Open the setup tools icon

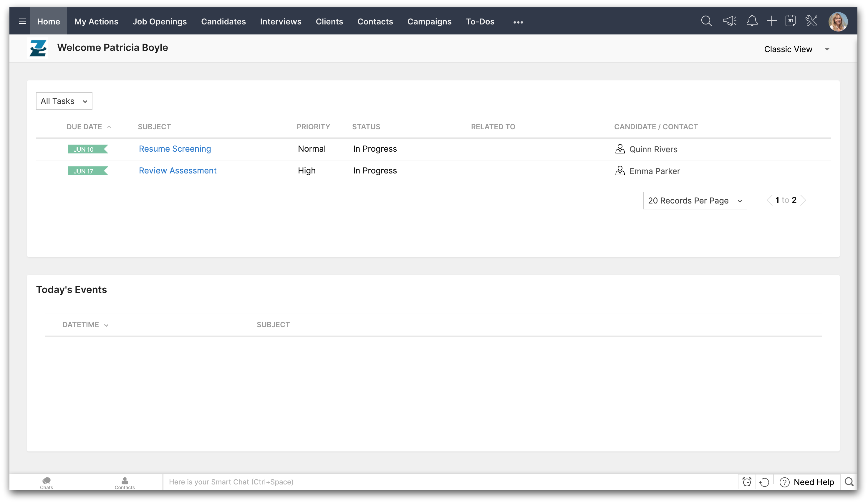tap(811, 21)
